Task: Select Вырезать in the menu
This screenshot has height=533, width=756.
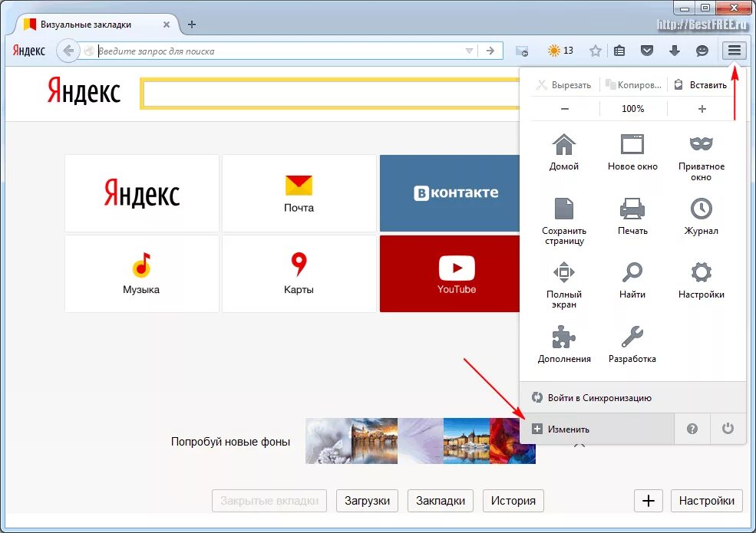Action: (x=564, y=85)
